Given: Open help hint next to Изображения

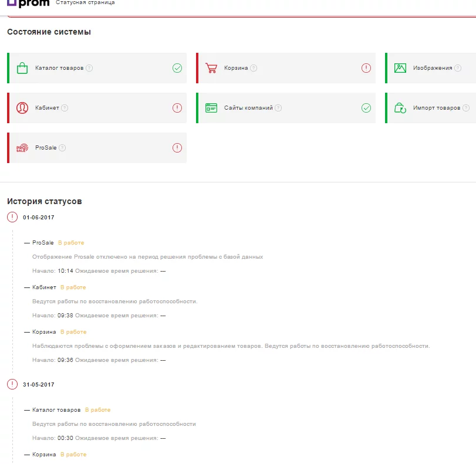Looking at the screenshot, I should [458, 68].
